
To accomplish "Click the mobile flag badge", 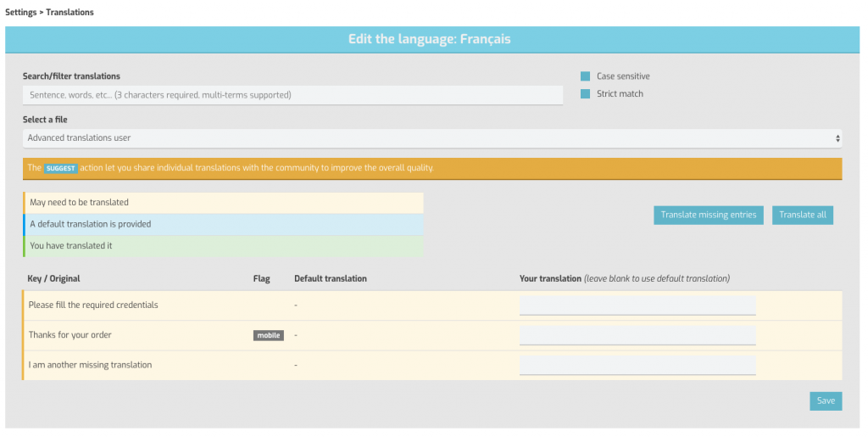I will pos(268,335).
